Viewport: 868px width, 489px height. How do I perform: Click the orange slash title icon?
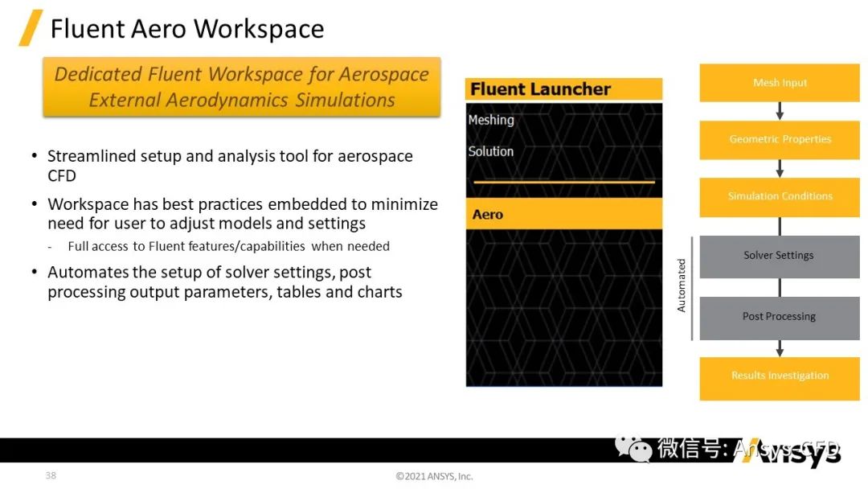pos(31,27)
